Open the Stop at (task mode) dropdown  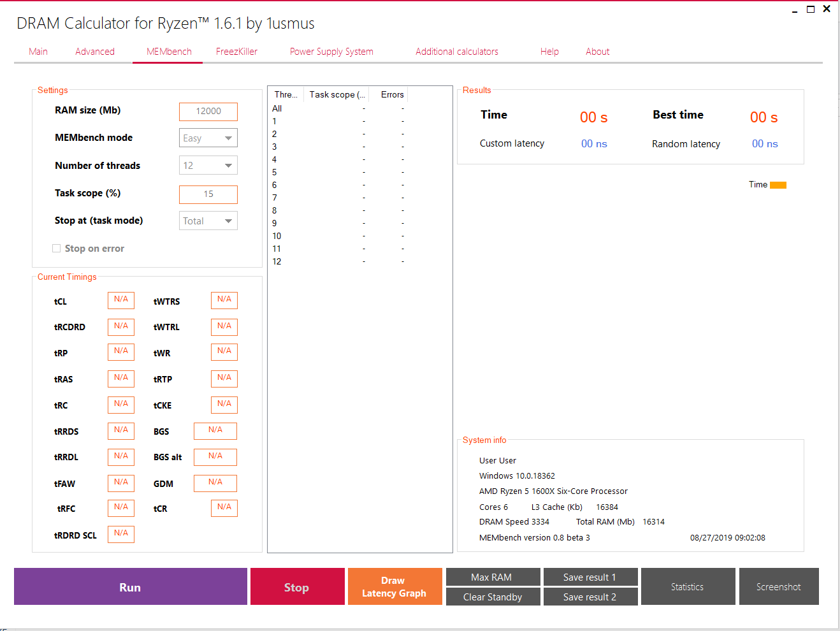point(208,221)
